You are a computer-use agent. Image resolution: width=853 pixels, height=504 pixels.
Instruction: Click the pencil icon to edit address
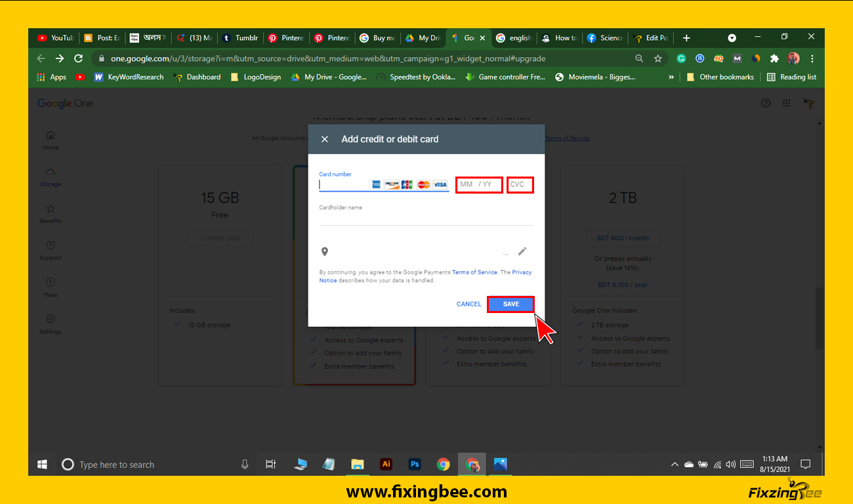[x=522, y=251]
